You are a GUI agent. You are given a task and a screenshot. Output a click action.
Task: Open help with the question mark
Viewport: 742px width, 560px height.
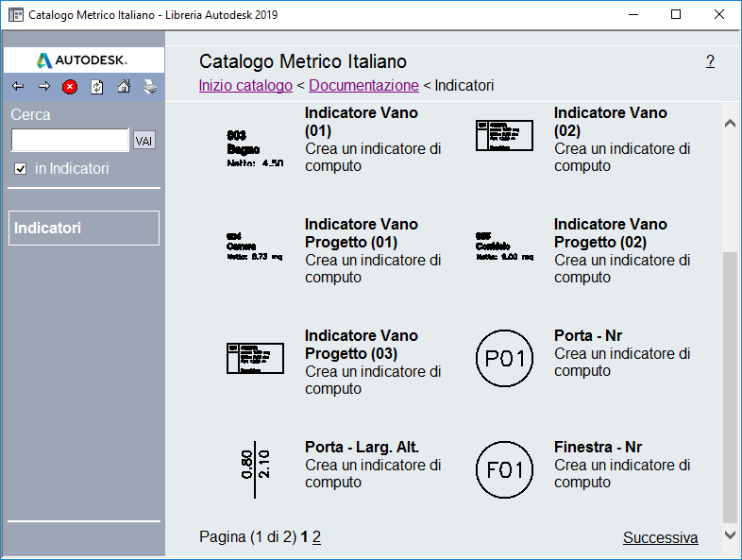[x=710, y=61]
